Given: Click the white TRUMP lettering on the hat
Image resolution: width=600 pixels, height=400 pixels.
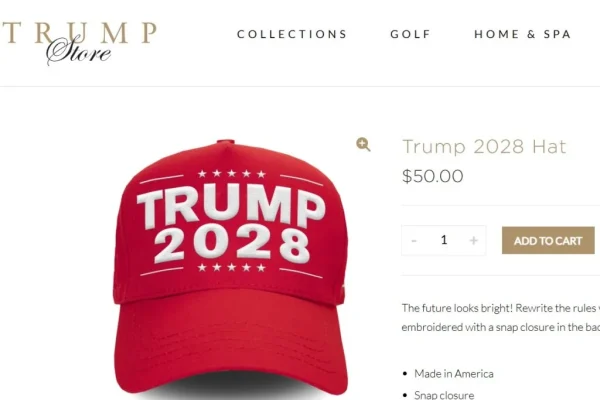Looking at the screenshot, I should [x=231, y=206].
